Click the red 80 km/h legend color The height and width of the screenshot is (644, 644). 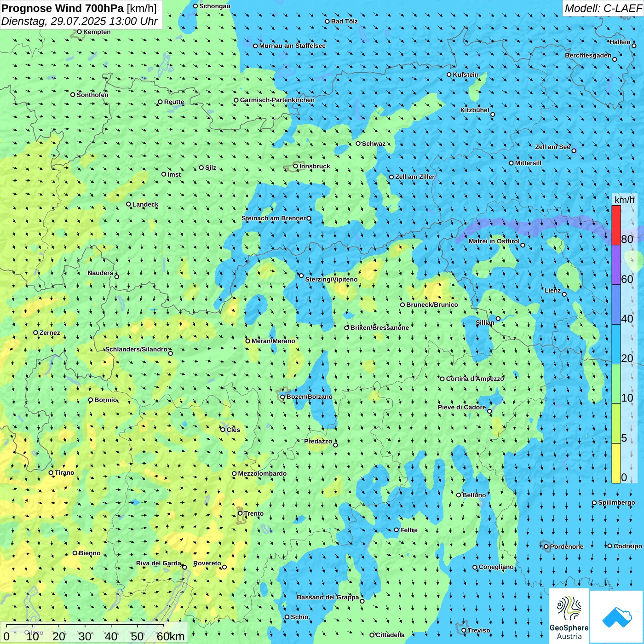[x=616, y=225]
